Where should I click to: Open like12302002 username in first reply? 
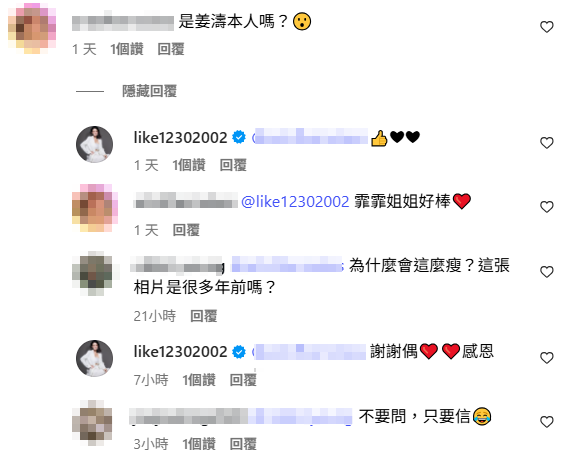[x=180, y=137]
